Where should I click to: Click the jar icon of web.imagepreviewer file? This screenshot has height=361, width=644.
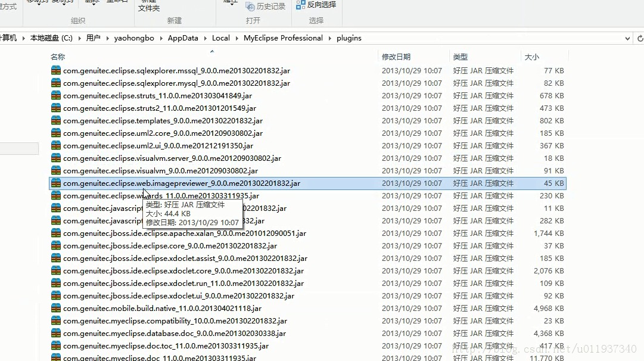56,183
